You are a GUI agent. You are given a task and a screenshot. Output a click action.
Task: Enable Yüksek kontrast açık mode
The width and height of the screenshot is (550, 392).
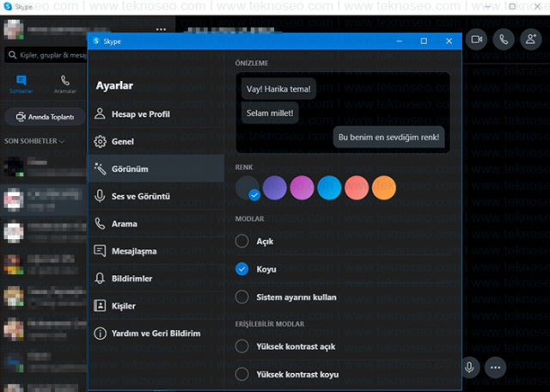coord(242,346)
